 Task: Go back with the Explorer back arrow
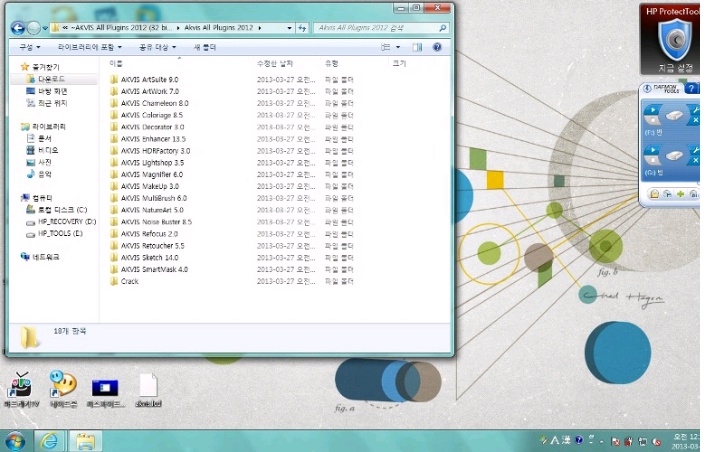coord(18,28)
